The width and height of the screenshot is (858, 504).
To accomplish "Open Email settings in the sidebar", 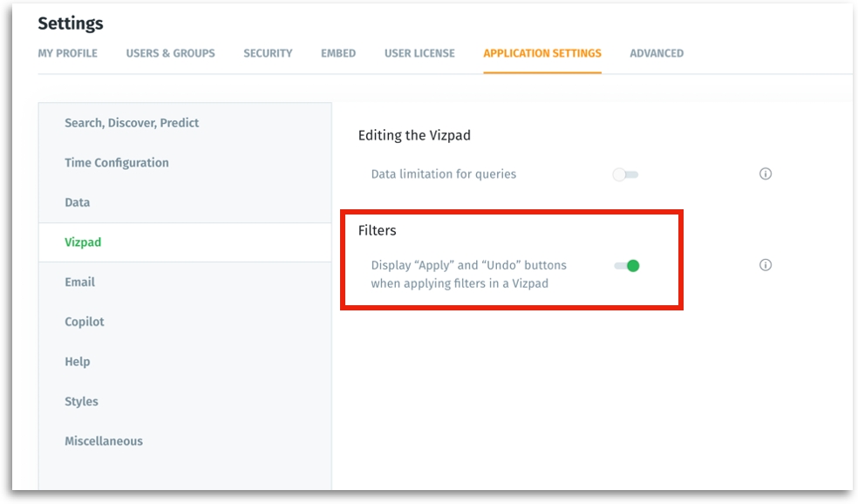I will click(80, 283).
